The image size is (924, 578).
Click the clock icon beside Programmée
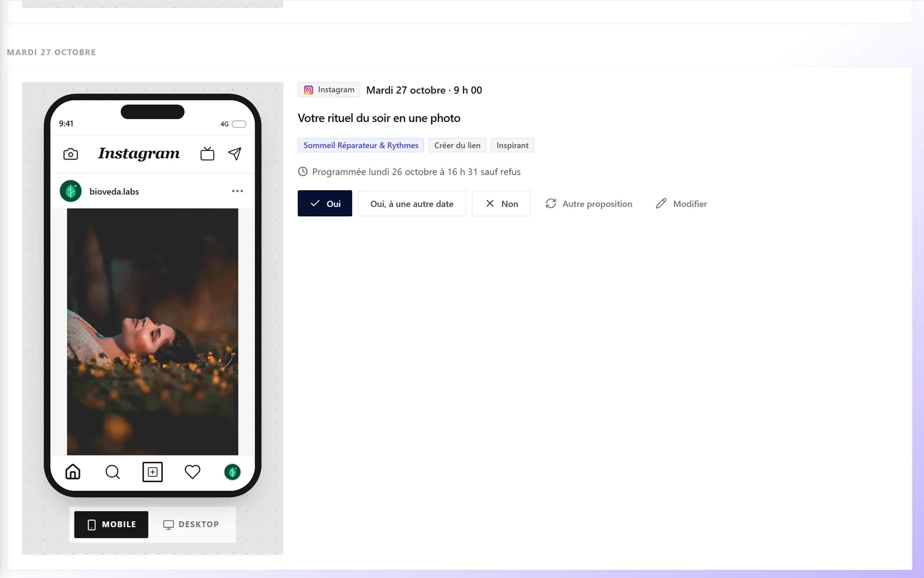pyautogui.click(x=303, y=172)
